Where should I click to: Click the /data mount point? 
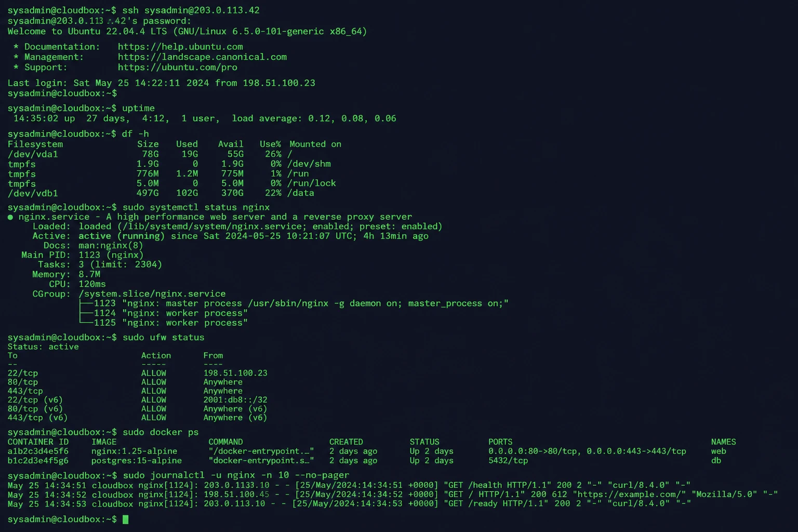tap(301, 193)
